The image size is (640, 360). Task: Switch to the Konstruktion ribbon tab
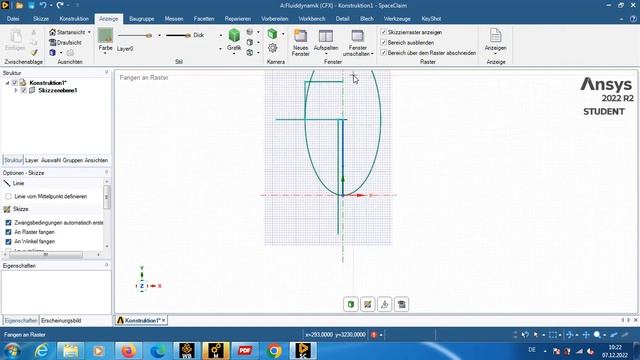pyautogui.click(x=74, y=19)
